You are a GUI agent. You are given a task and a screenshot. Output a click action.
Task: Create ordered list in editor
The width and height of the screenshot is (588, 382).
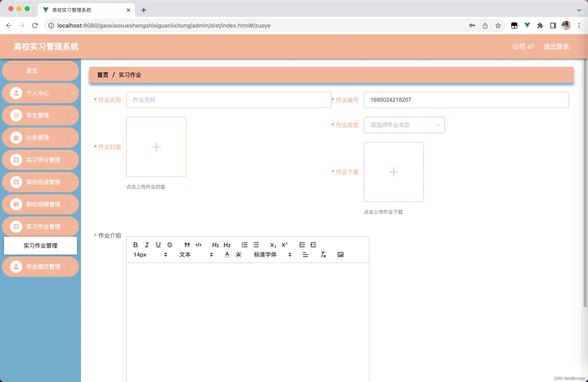(244, 245)
